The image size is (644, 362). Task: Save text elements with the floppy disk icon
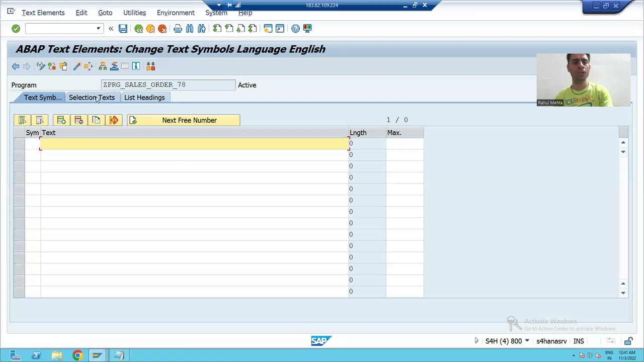pos(123,29)
